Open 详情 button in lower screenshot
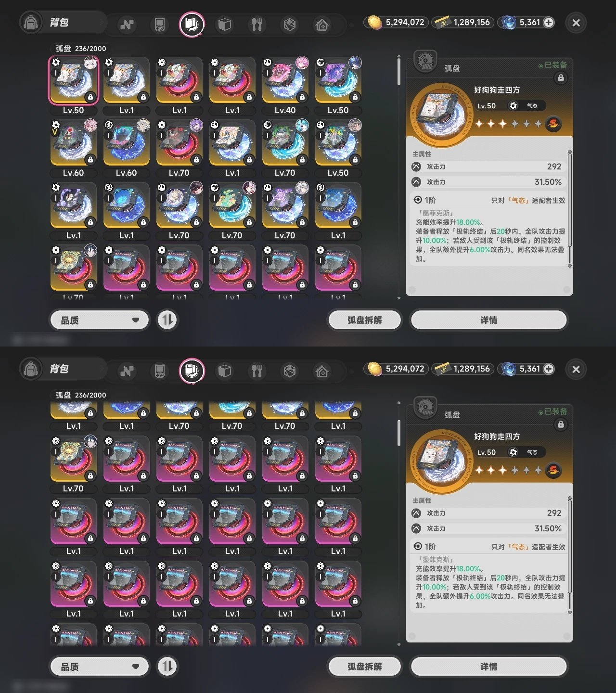This screenshot has width=616, height=693. pos(489,667)
